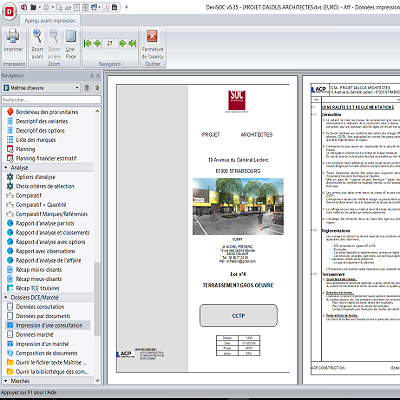Click the greyed printer icon in quick access toolbar

[x=46, y=7]
